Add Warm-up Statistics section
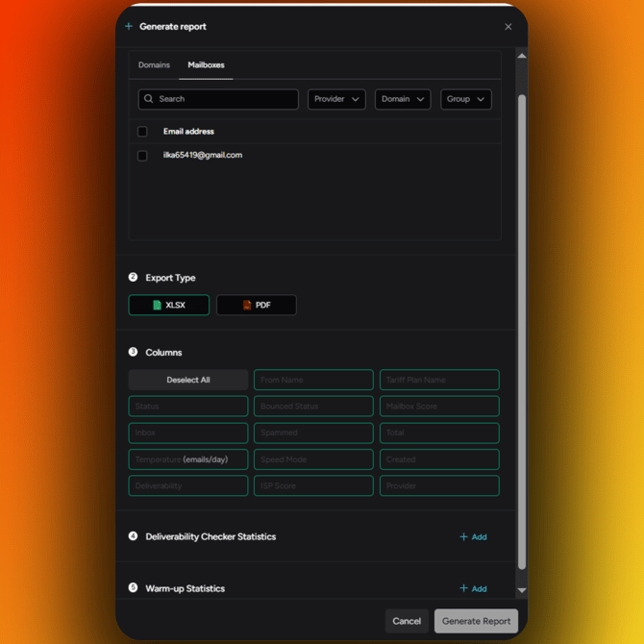The height and width of the screenshot is (644, 644). coord(473,588)
